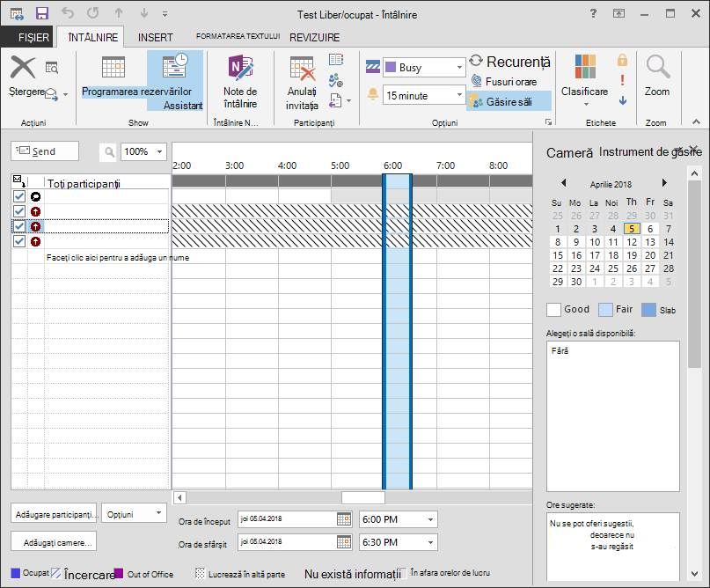Click the high importance exclamation icon
The image size is (710, 588).
(623, 80)
